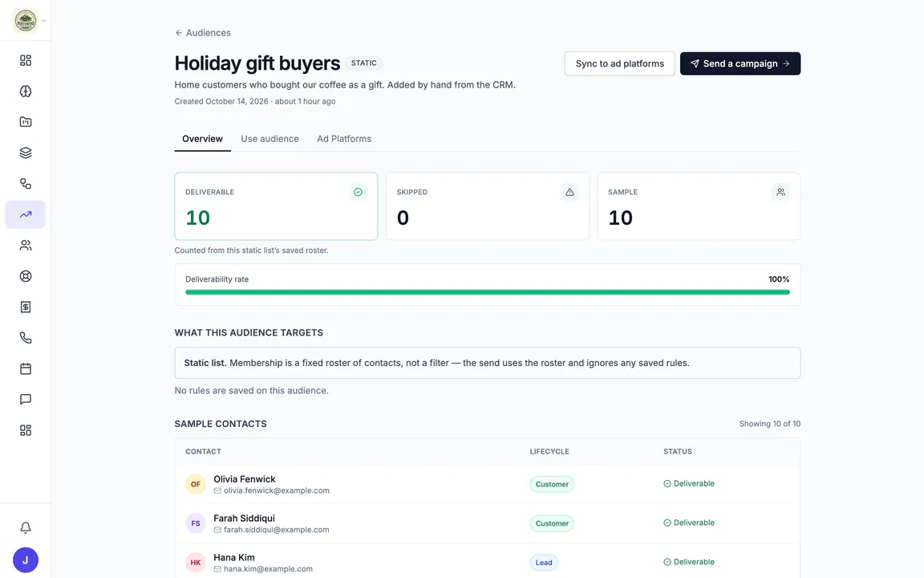
Task: Click Hana Kim's Deliverable status
Action: coord(689,562)
